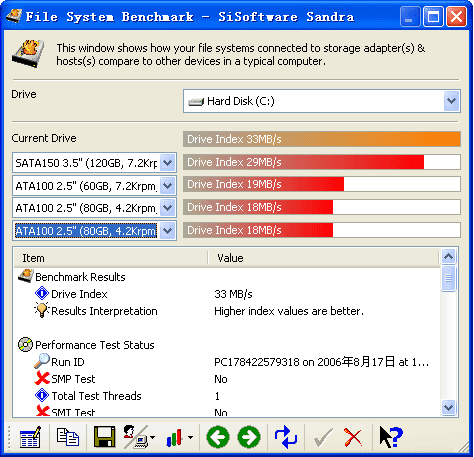
Task: Select the Drive Index row
Action: [x=227, y=294]
